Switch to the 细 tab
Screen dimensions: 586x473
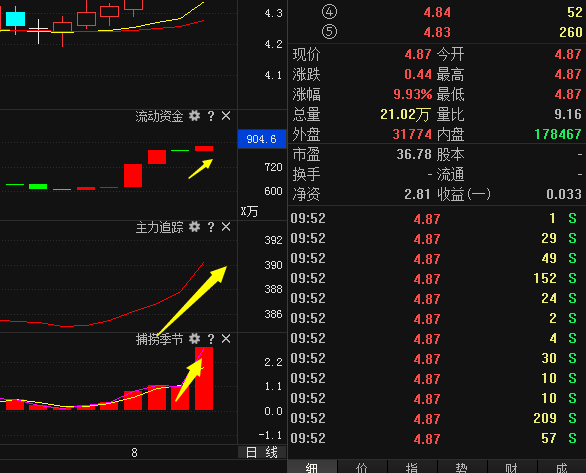312,467
